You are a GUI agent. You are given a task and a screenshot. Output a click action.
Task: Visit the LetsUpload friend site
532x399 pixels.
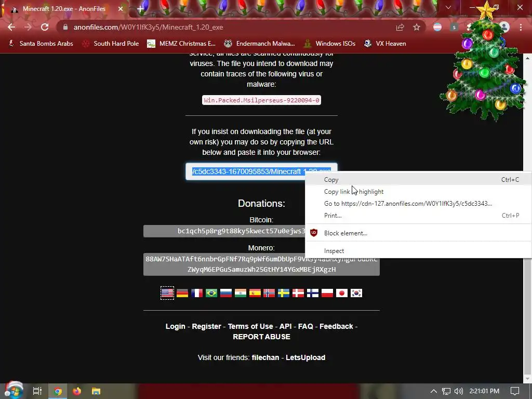coord(305,357)
